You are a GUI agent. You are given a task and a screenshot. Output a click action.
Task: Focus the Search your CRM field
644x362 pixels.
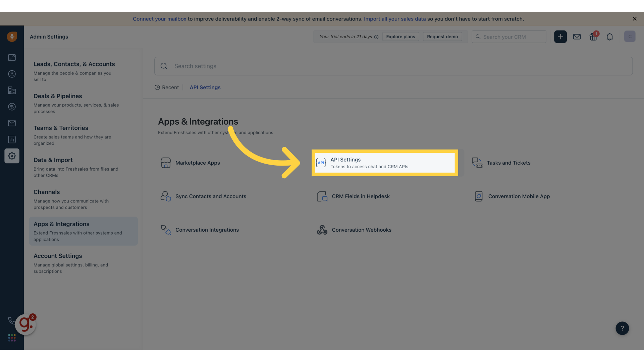509,37
